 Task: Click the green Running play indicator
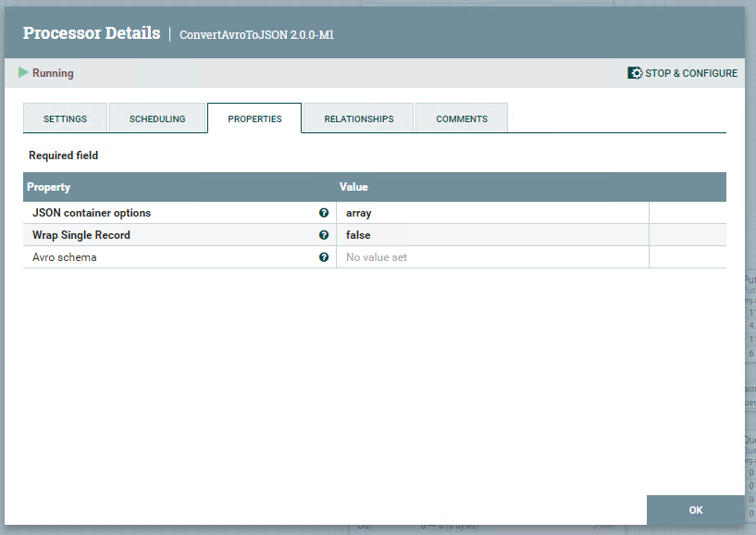click(x=22, y=72)
